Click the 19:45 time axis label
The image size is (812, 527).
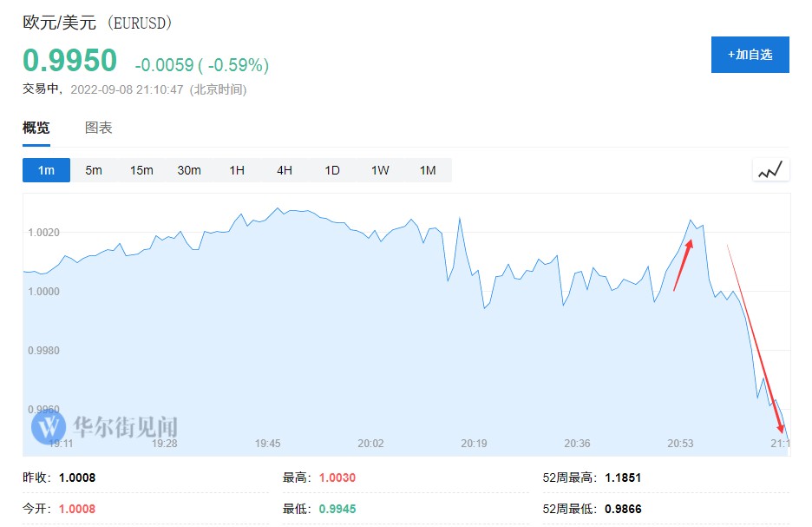[268, 444]
